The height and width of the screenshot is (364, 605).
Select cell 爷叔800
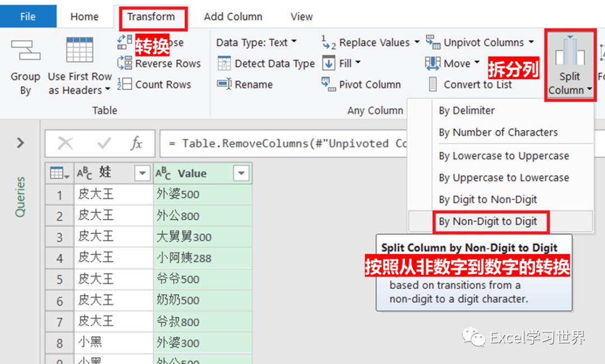click(203, 321)
